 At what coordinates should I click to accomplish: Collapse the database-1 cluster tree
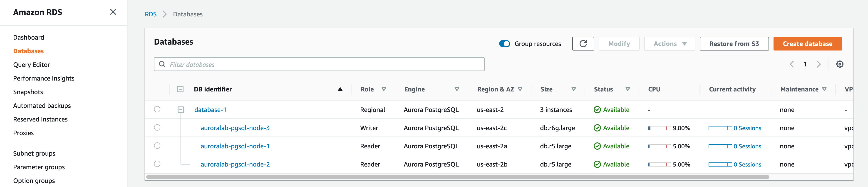tap(181, 110)
